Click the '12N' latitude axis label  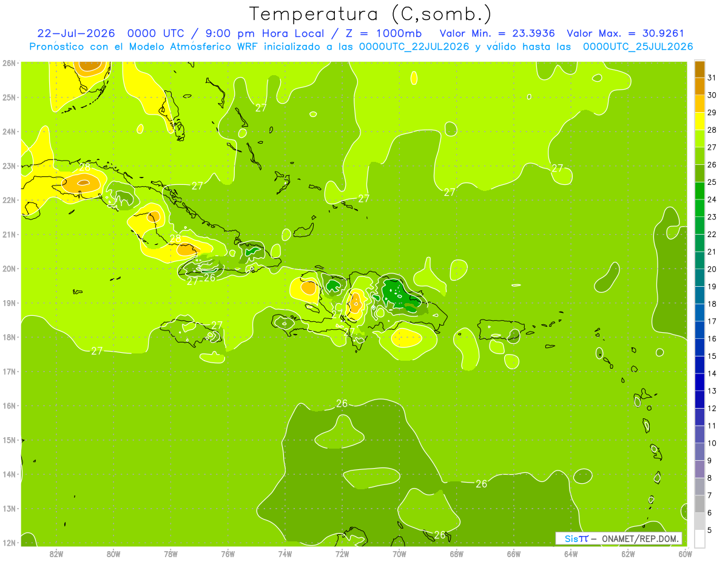point(8,543)
